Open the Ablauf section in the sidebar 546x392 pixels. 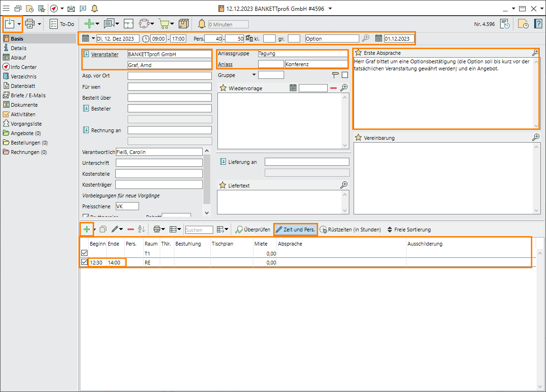click(x=18, y=58)
